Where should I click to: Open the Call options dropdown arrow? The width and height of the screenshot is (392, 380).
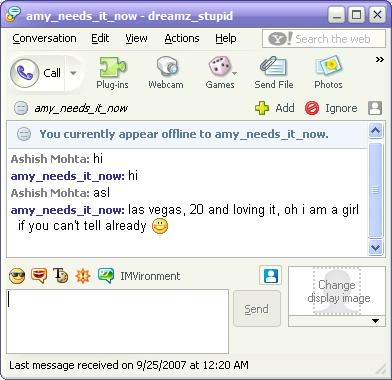click(73, 73)
